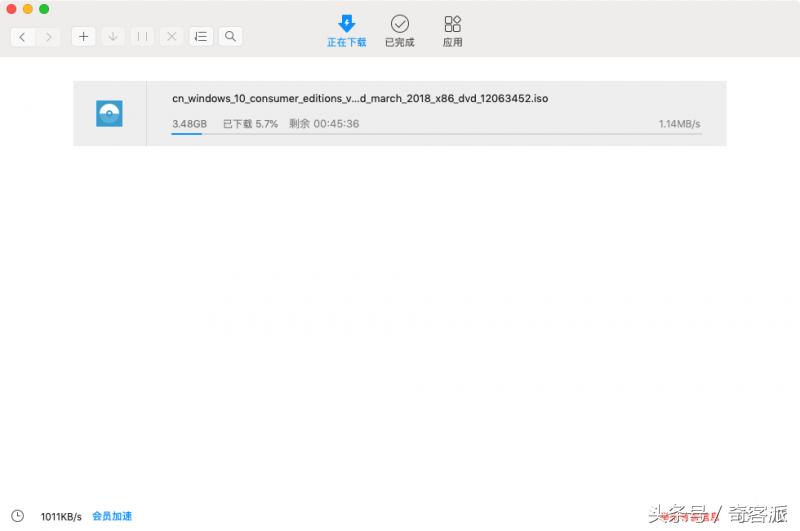Screen dimensions: 800x531
Task: Switch to 正在下载 tab
Action: (346, 32)
